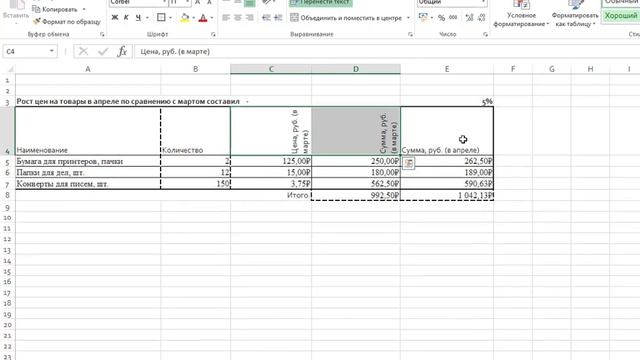The height and width of the screenshot is (360, 640).
Task: Apply red font color
Action: pyautogui.click(x=203, y=18)
